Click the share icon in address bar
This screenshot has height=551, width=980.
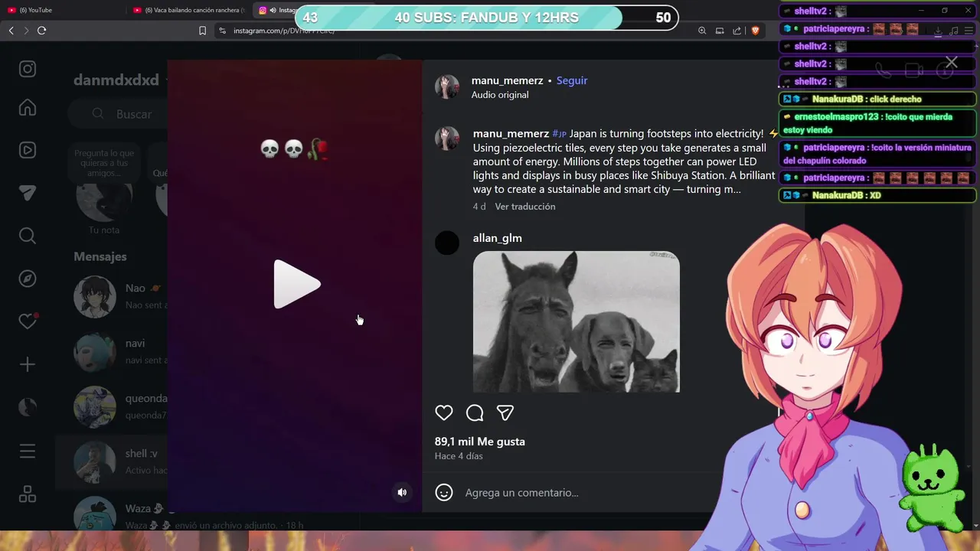point(737,31)
